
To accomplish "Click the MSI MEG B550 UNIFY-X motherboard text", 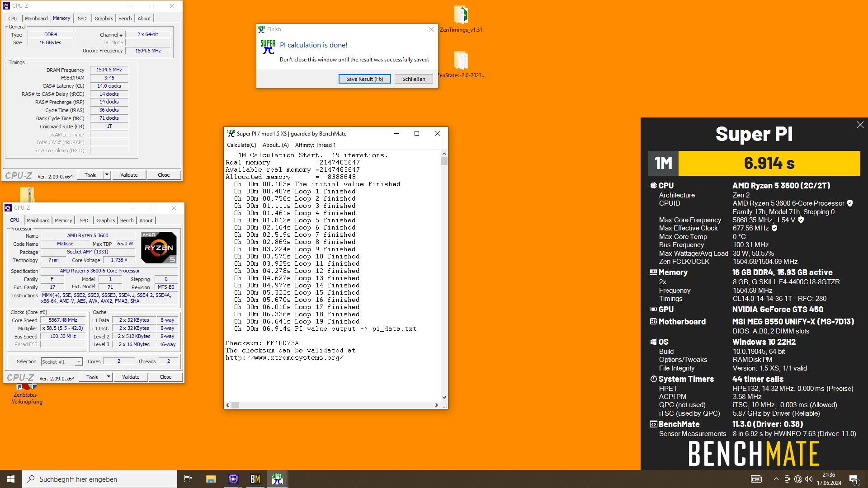I will tap(793, 322).
